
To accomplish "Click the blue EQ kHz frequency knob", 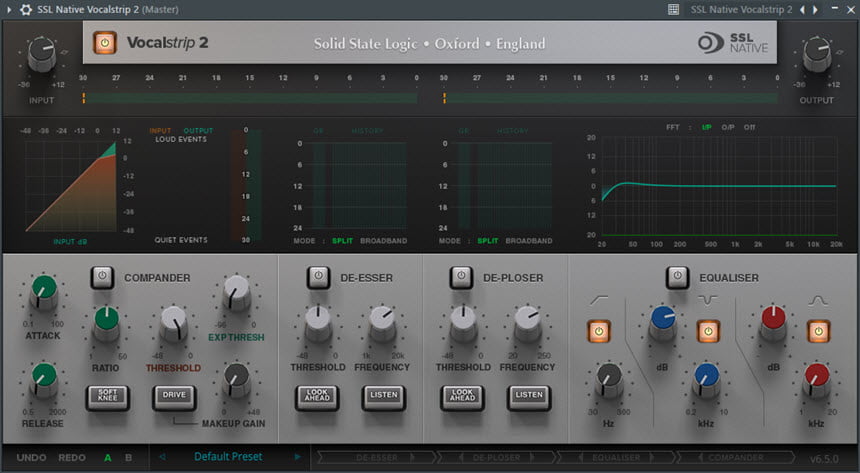I will pos(706,380).
